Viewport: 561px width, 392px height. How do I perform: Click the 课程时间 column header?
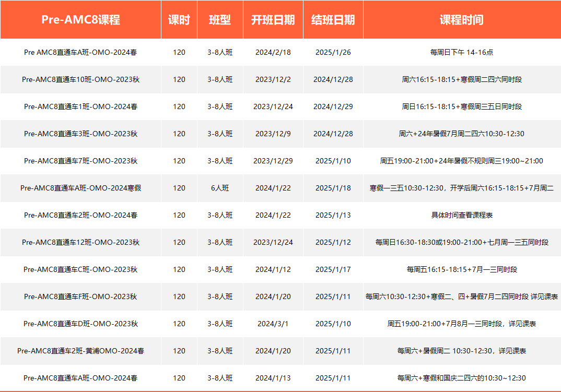(461, 20)
